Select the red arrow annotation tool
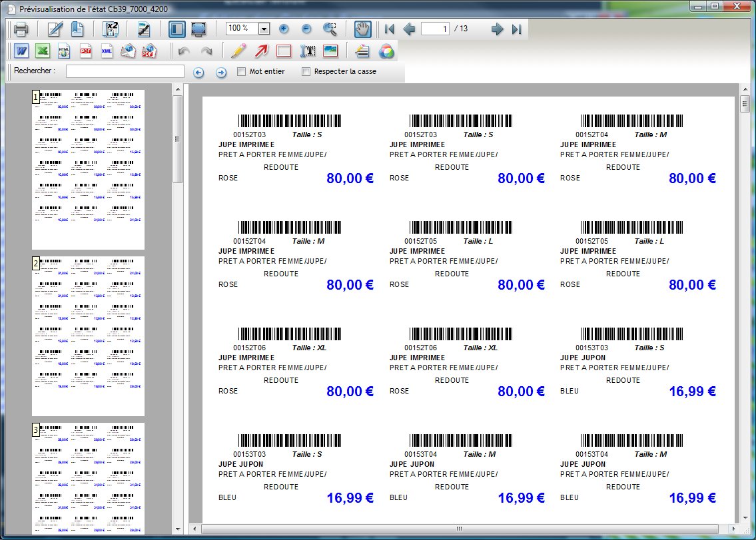This screenshot has width=756, height=540. pyautogui.click(x=261, y=51)
